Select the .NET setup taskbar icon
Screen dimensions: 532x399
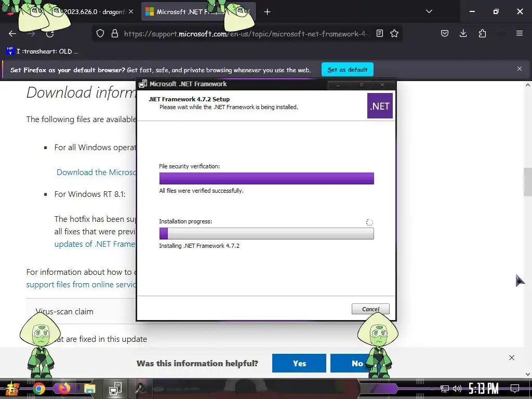(x=115, y=389)
